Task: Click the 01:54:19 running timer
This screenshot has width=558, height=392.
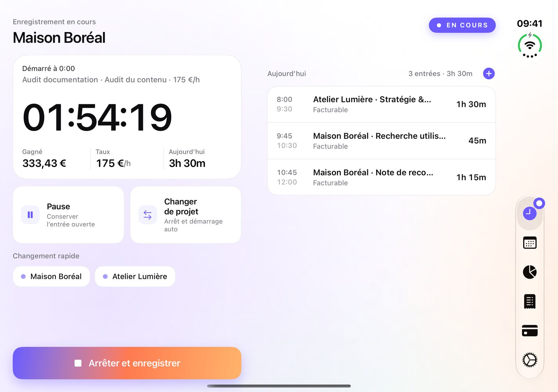Action: point(97,117)
